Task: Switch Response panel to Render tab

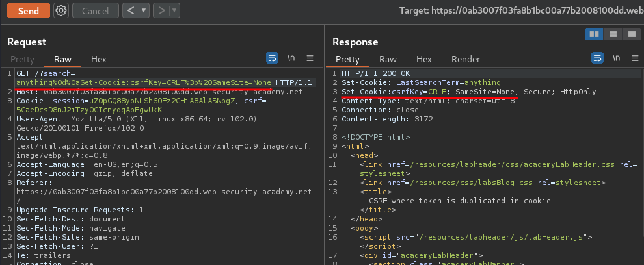Action: point(466,60)
